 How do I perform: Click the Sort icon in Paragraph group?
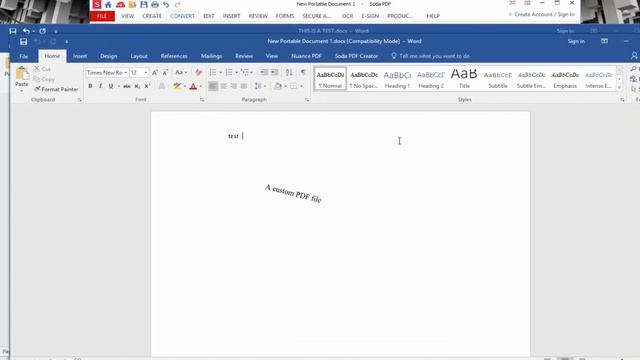(x=289, y=72)
